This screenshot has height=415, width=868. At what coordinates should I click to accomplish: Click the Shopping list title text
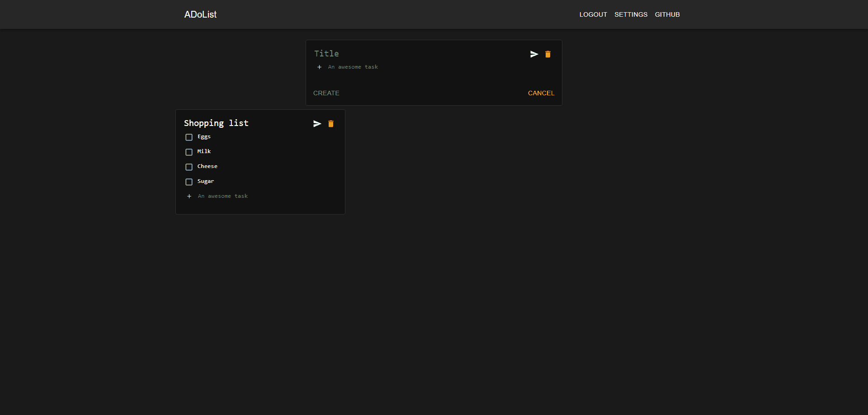(x=216, y=123)
